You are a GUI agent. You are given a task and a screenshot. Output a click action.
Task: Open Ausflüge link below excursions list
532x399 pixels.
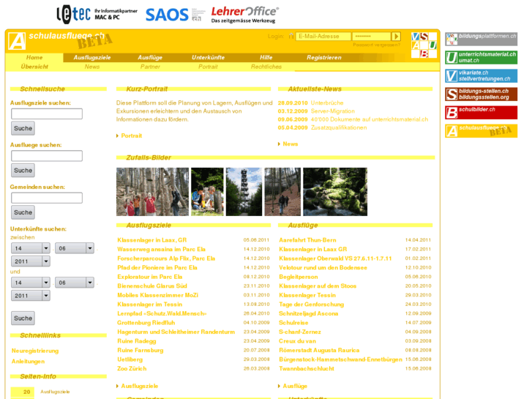(x=295, y=386)
